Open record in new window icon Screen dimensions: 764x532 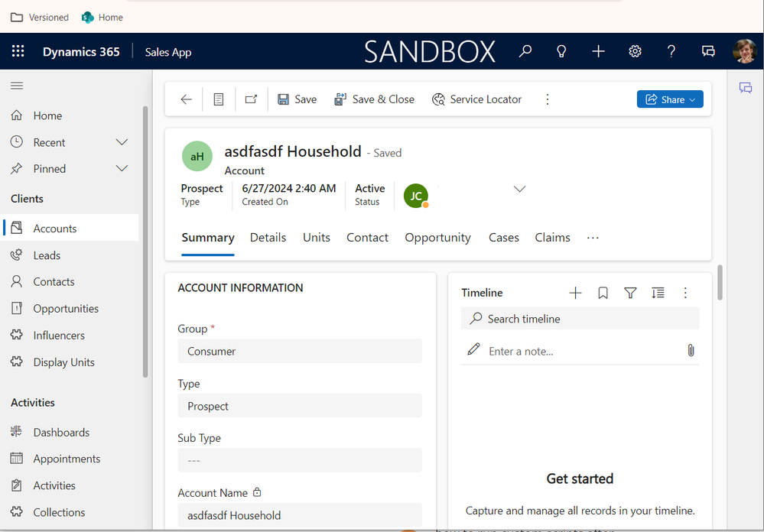[251, 99]
